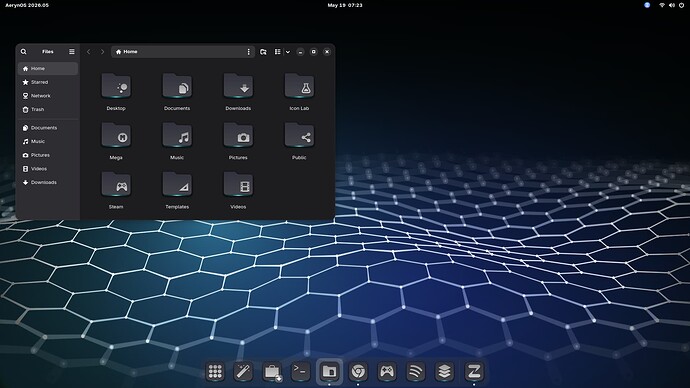Select Videos bookmark in sidebar

[x=48, y=169]
